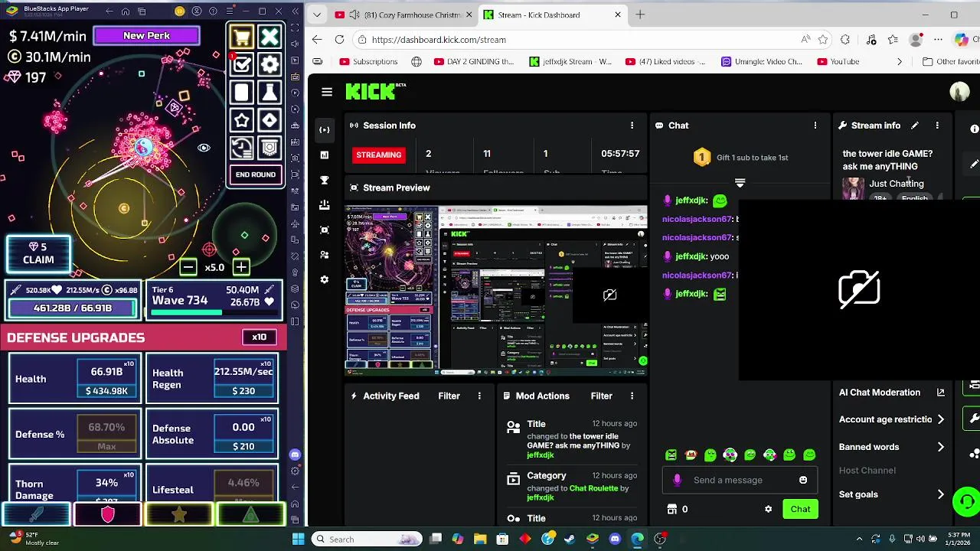Open the cards icon in the game menu
Screen dimensions: 980x551
(242, 93)
